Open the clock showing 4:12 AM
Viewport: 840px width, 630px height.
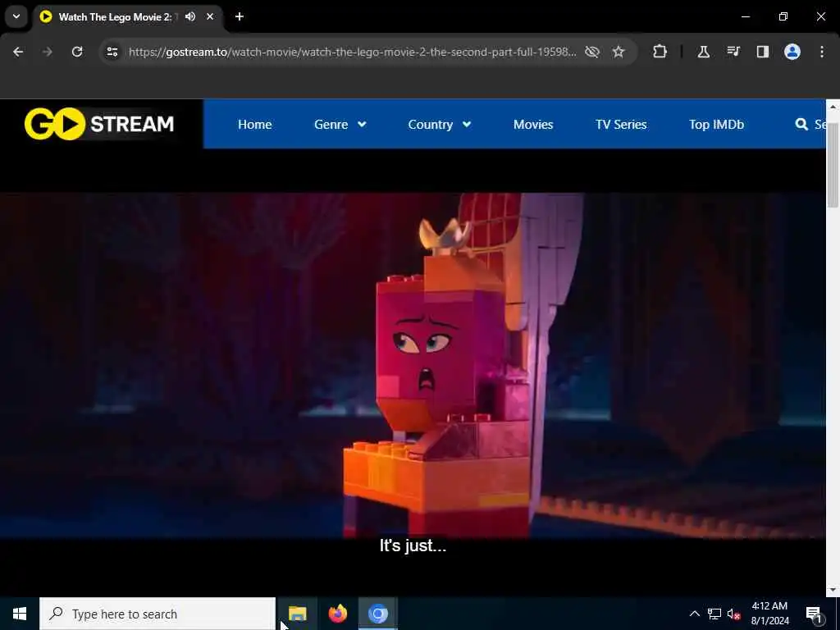[769, 614]
